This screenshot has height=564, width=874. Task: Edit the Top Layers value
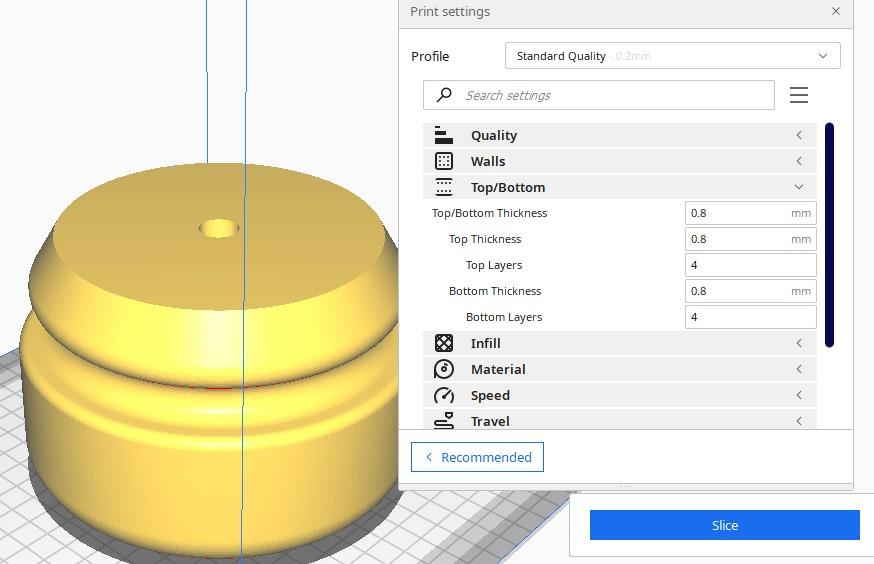click(750, 265)
